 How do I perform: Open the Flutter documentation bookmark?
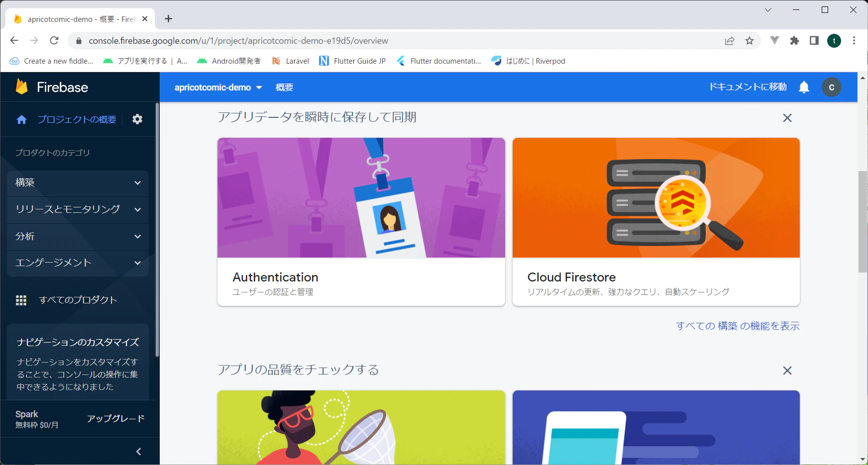pyautogui.click(x=439, y=61)
